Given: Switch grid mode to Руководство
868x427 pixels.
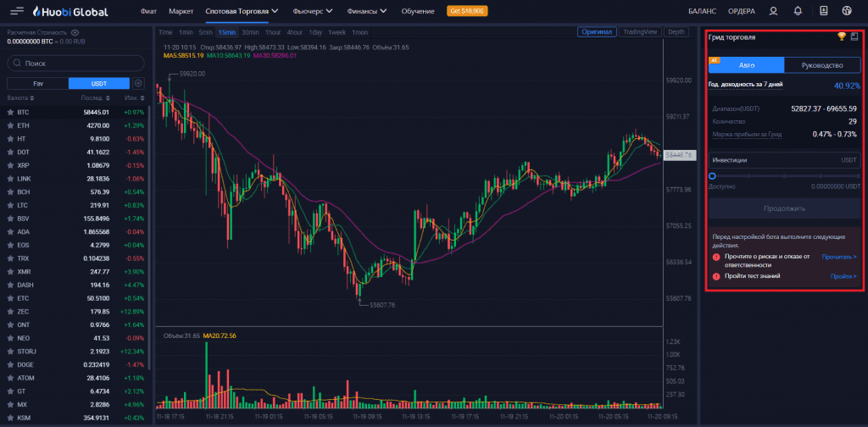Looking at the screenshot, I should pyautogui.click(x=822, y=65).
